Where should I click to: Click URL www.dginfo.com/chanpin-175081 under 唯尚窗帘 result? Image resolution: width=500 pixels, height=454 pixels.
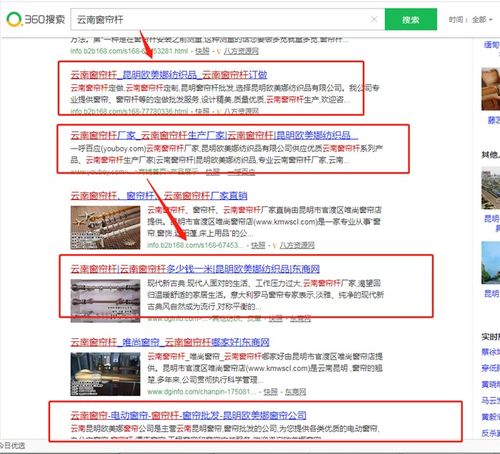click(202, 392)
